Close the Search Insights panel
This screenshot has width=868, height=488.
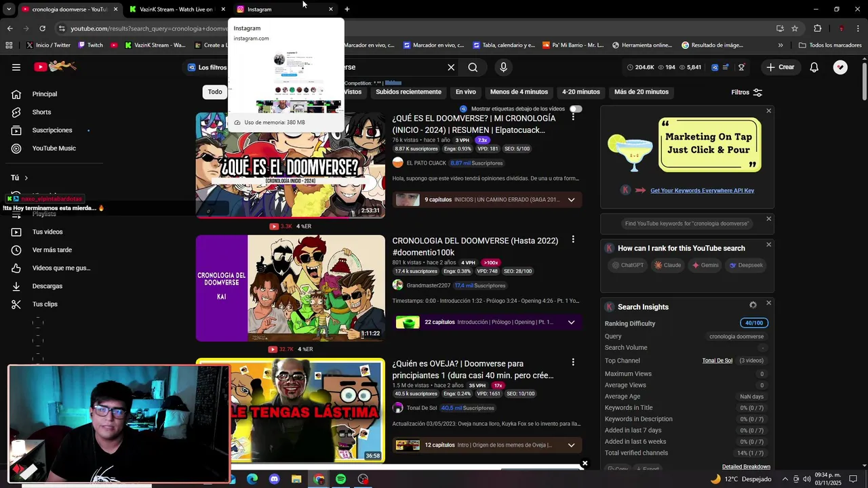click(x=768, y=303)
